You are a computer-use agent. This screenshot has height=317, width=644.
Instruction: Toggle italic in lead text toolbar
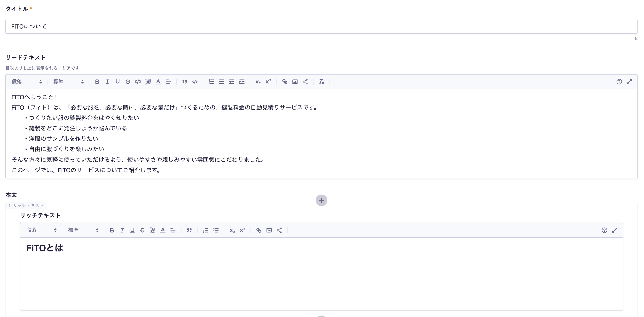107,82
